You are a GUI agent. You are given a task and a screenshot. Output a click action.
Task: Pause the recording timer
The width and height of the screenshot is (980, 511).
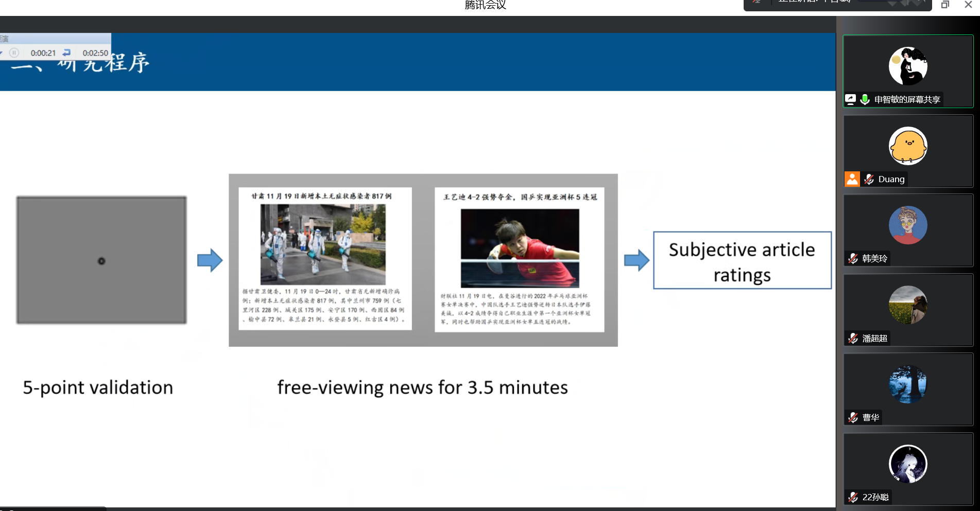(14, 52)
